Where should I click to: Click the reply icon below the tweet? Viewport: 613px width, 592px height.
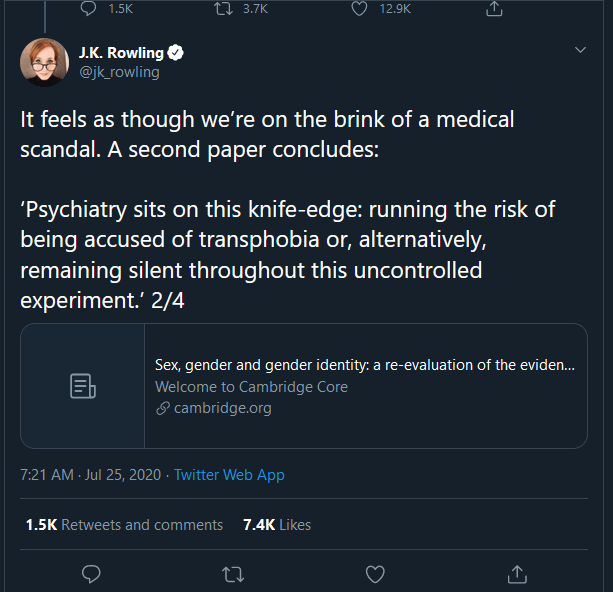(91, 574)
